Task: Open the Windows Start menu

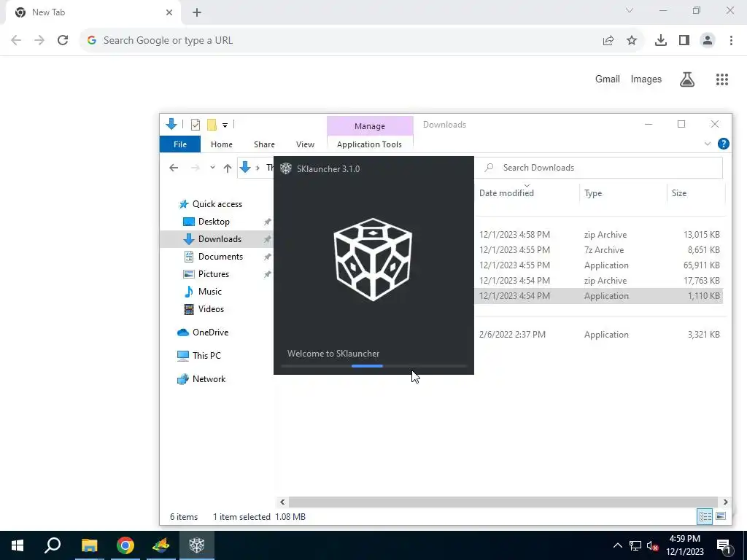Action: [x=18, y=545]
